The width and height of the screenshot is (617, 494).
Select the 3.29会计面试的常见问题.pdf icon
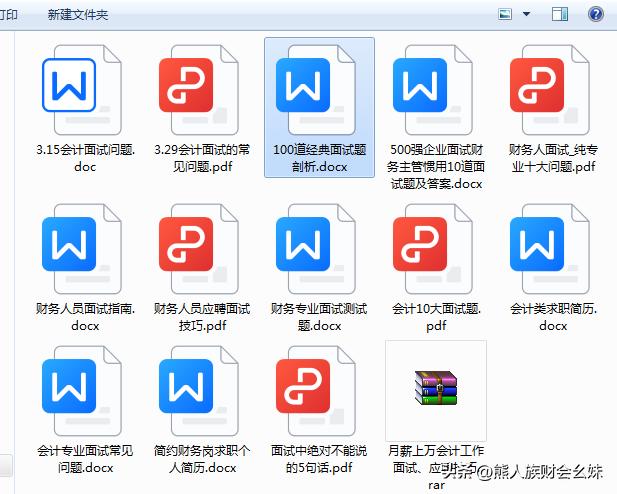(x=199, y=90)
